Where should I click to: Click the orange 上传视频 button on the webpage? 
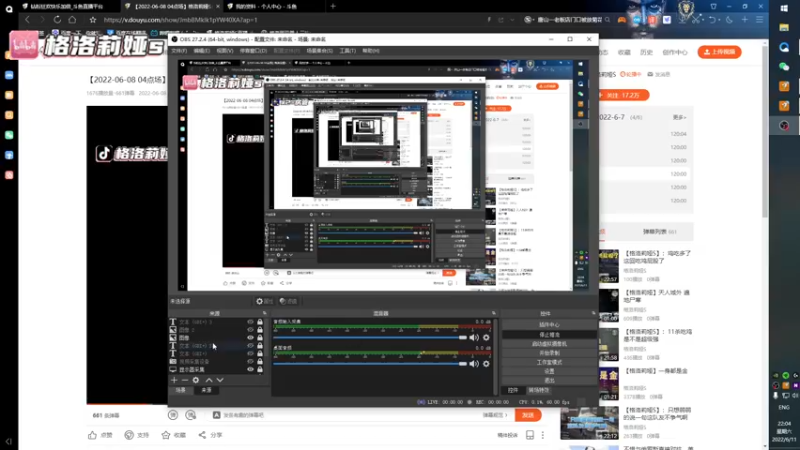[x=719, y=52]
